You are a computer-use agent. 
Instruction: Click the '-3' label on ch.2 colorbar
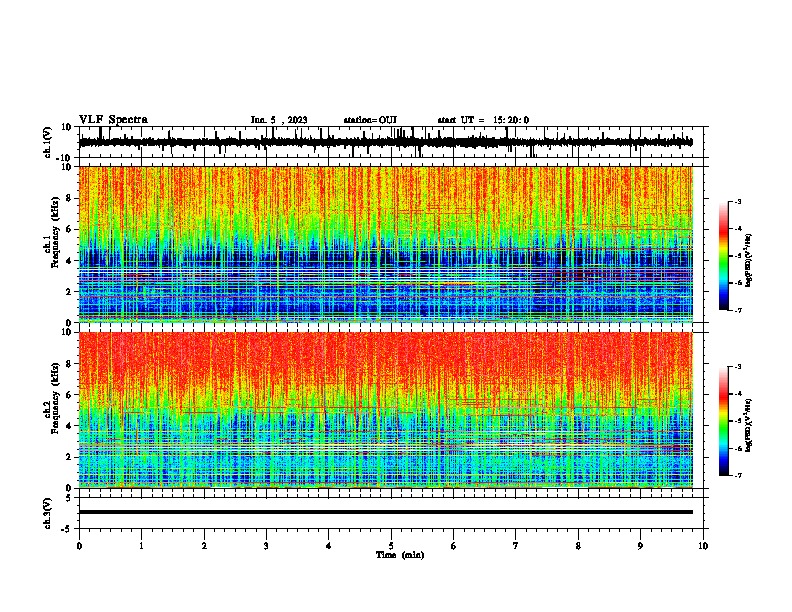(x=737, y=367)
